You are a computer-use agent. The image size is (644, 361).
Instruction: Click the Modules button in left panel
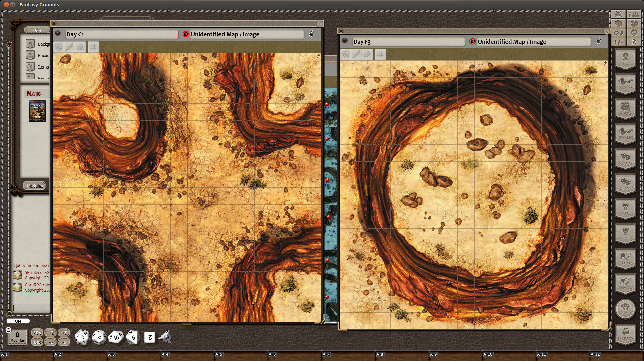click(x=35, y=185)
